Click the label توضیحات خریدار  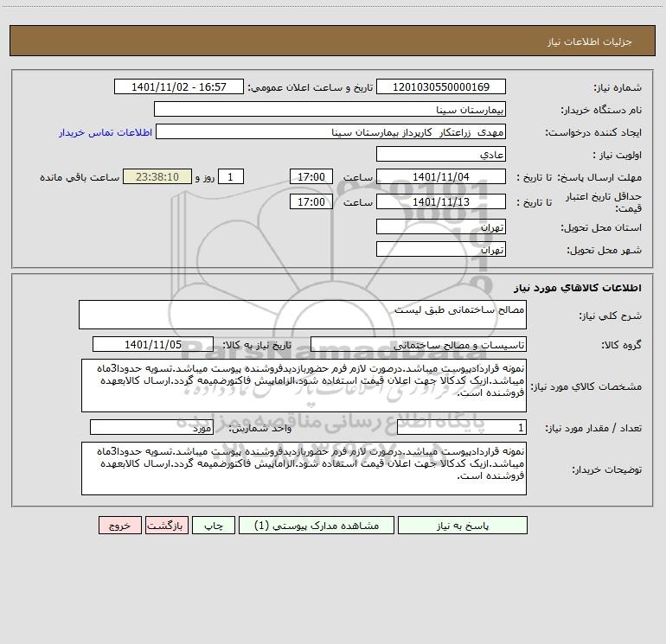[x=607, y=469]
